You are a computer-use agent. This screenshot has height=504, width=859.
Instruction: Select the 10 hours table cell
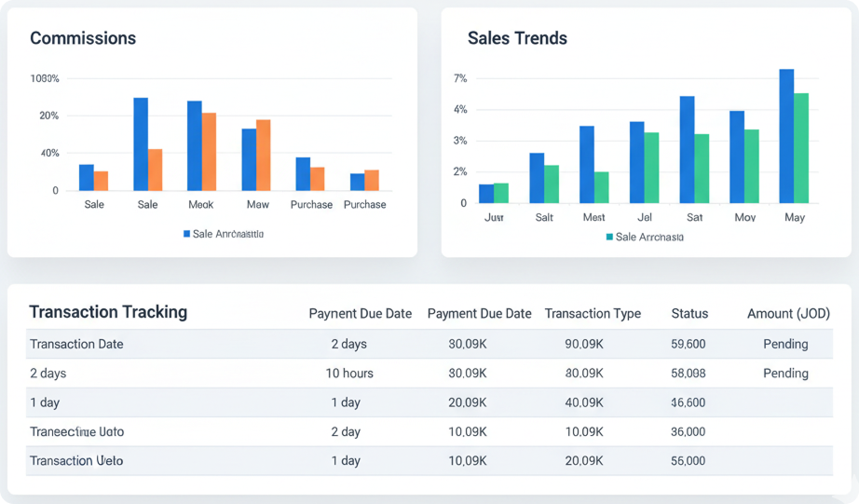[x=349, y=374]
